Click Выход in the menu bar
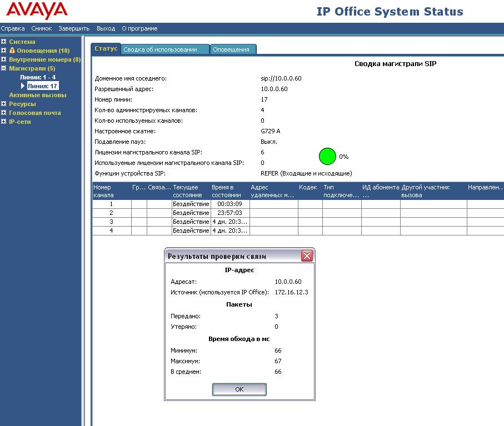This screenshot has height=426, width=504. 106,28
